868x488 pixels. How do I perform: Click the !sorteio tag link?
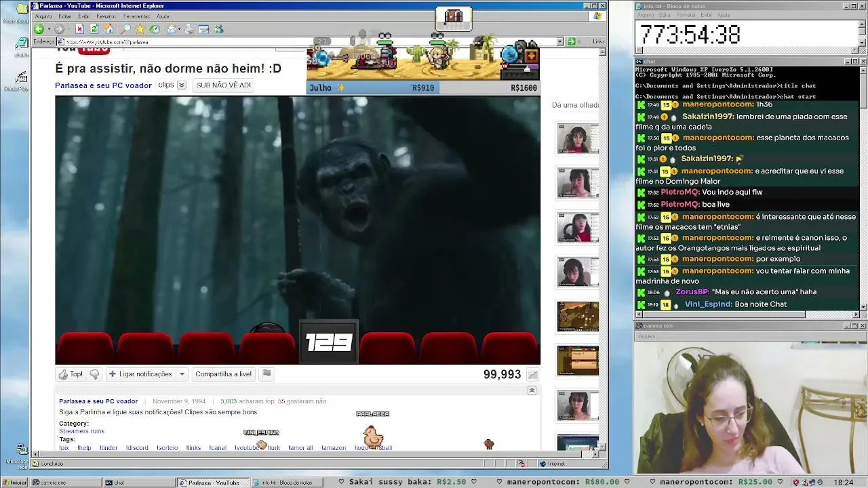tap(167, 447)
